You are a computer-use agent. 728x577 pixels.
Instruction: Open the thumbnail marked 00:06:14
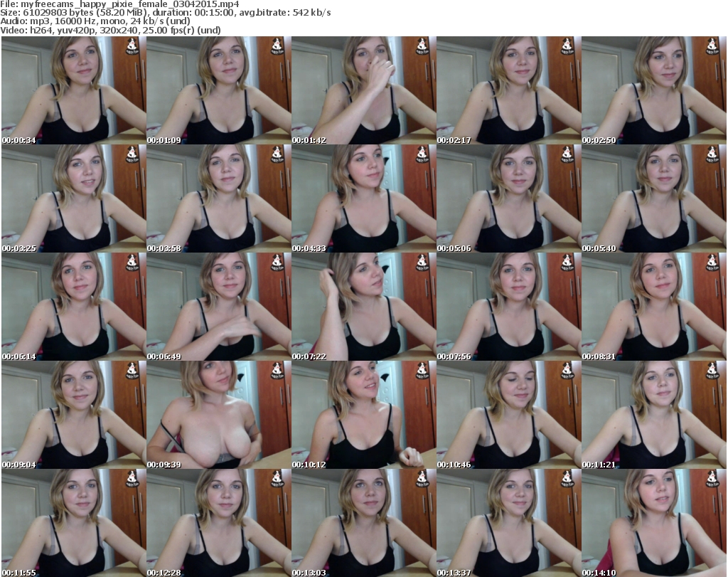[73, 307]
